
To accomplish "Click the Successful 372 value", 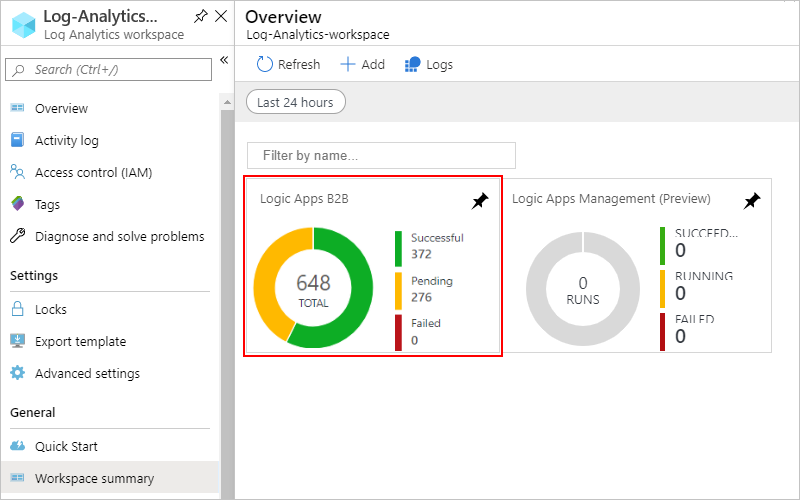I will point(421,254).
